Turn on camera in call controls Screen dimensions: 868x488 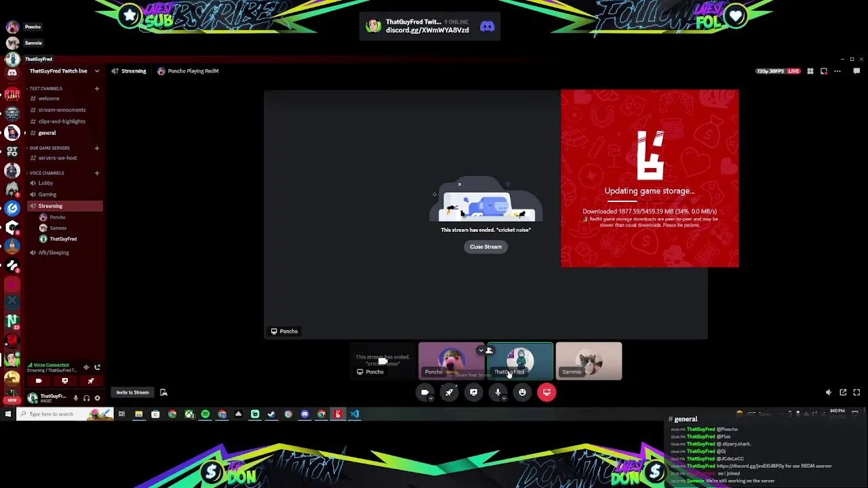click(425, 392)
